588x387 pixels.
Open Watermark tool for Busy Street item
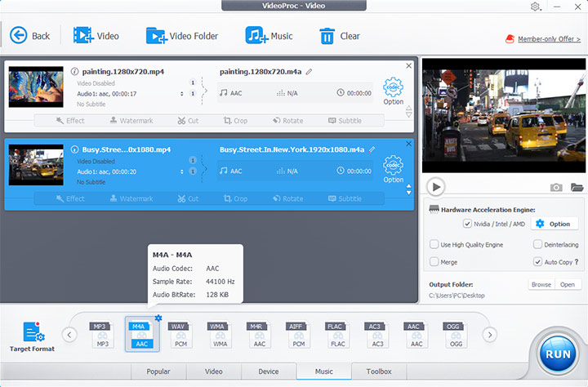[x=131, y=198]
